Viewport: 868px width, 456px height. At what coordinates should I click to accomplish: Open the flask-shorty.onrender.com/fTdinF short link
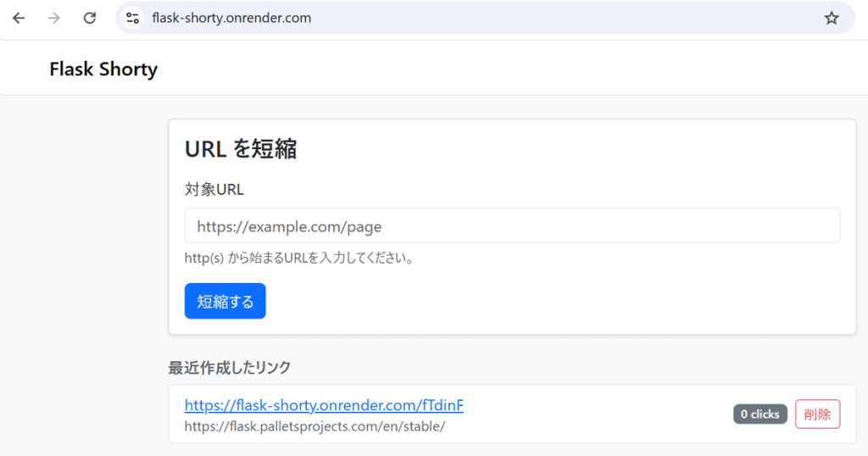324,405
